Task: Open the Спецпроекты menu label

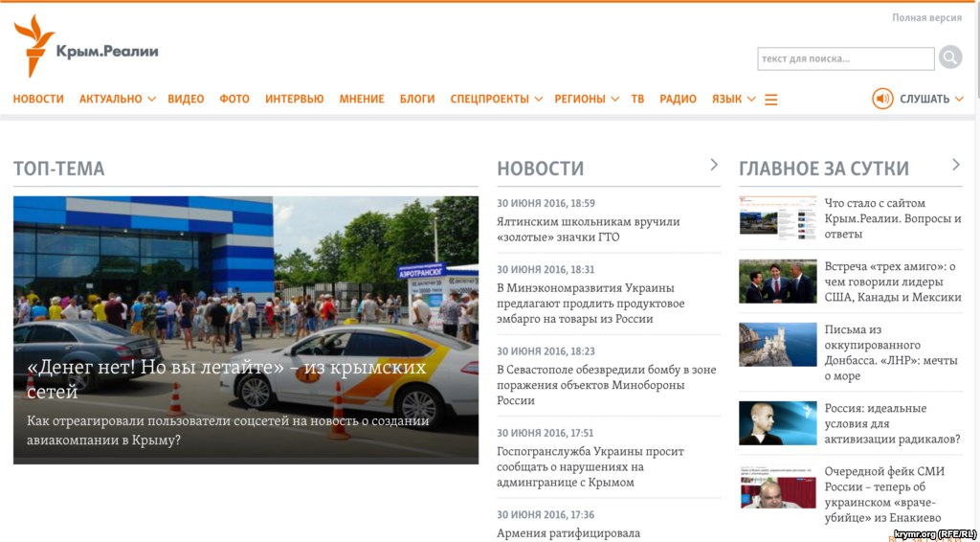Action: point(489,99)
